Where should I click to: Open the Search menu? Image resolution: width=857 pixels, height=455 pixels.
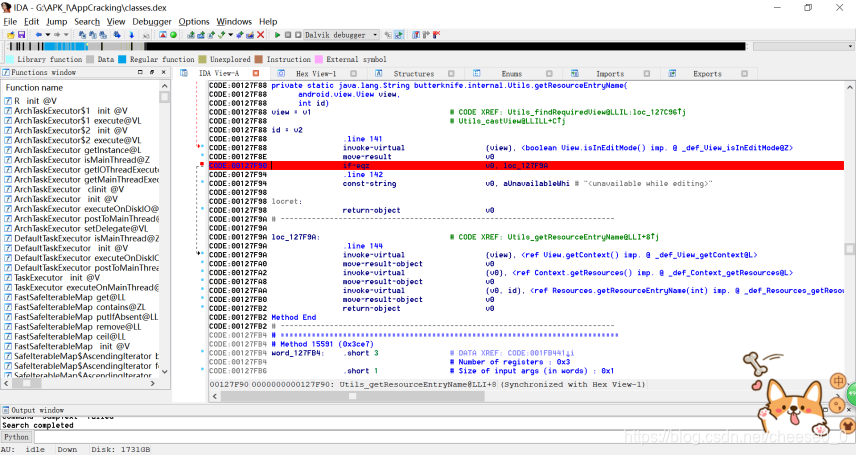pos(87,21)
